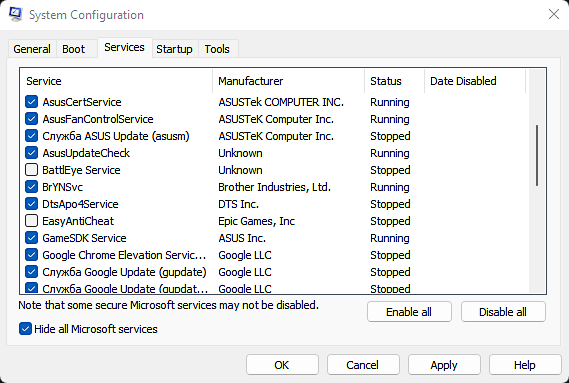The image size is (569, 383).
Task: Select the EasyAntiCheat service name
Action: pos(78,221)
